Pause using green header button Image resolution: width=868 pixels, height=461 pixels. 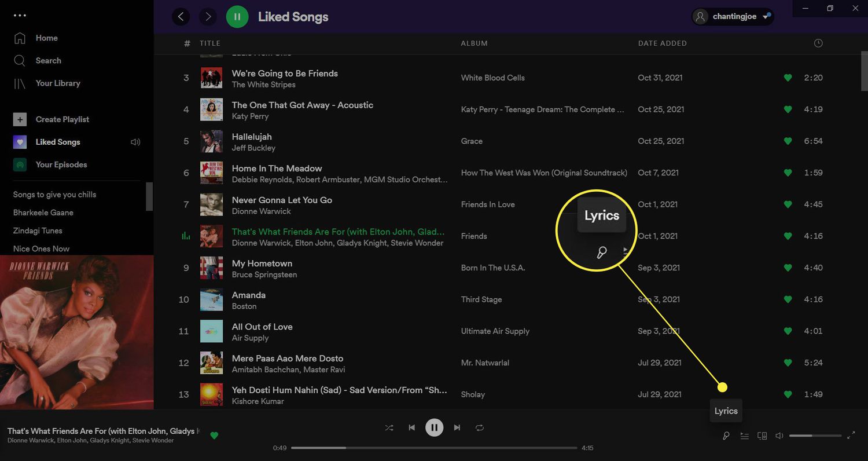pos(237,17)
